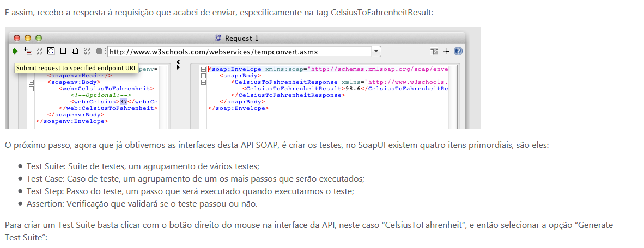This screenshot has height=248, width=644.
Task: Click the clone request icon
Action: [x=75, y=51]
